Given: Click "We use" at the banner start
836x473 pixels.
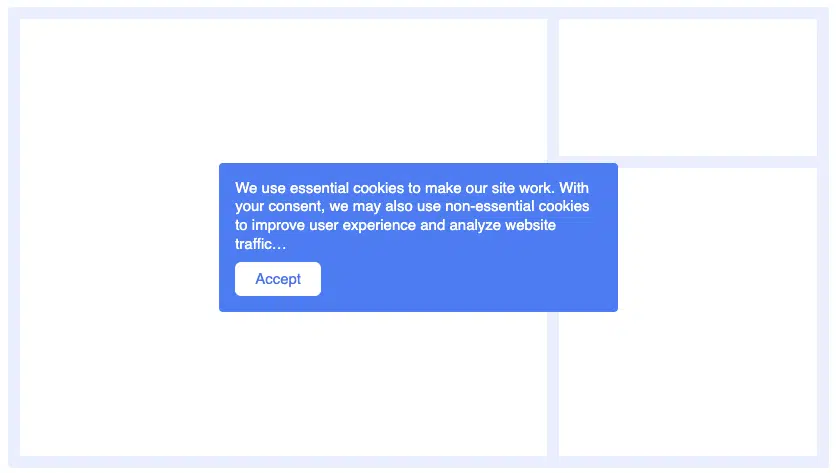Looking at the screenshot, I should (260, 188).
